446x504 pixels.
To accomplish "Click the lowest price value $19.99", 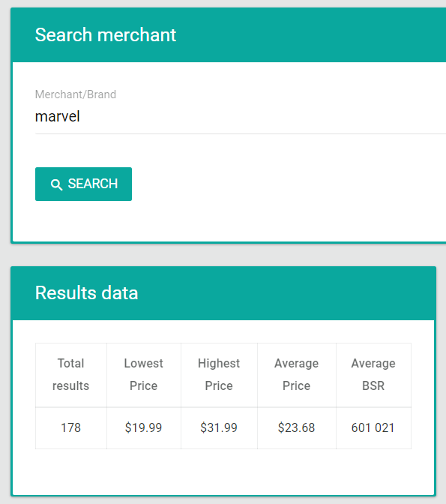I will point(144,427).
